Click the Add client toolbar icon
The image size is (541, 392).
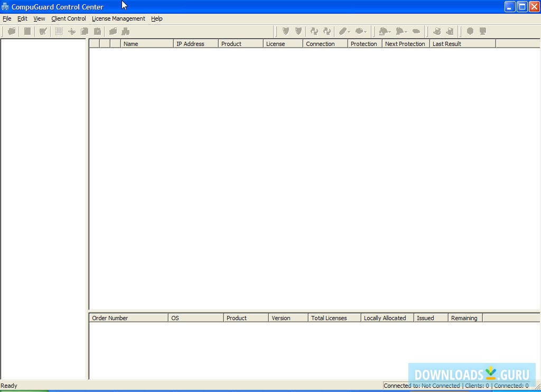coord(72,31)
